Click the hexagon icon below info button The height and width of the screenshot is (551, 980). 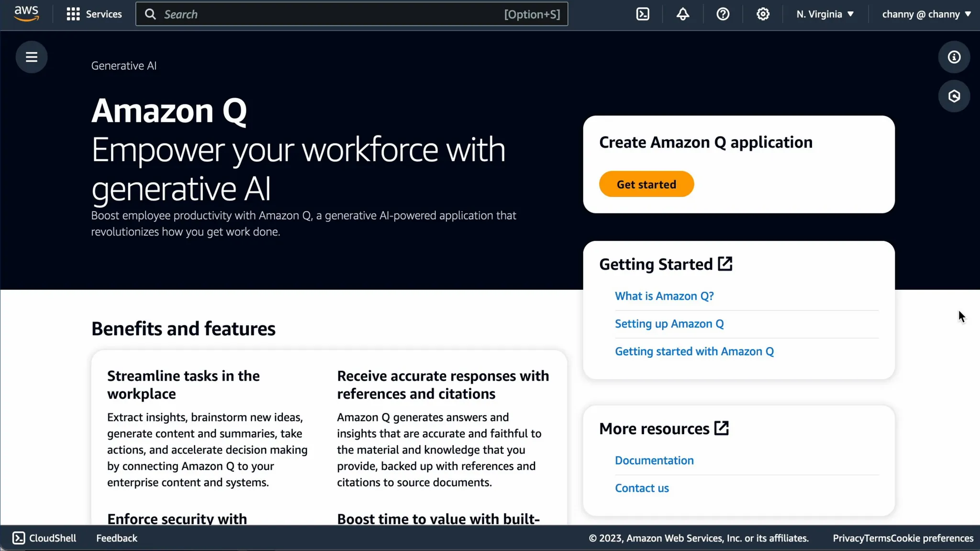954,96
